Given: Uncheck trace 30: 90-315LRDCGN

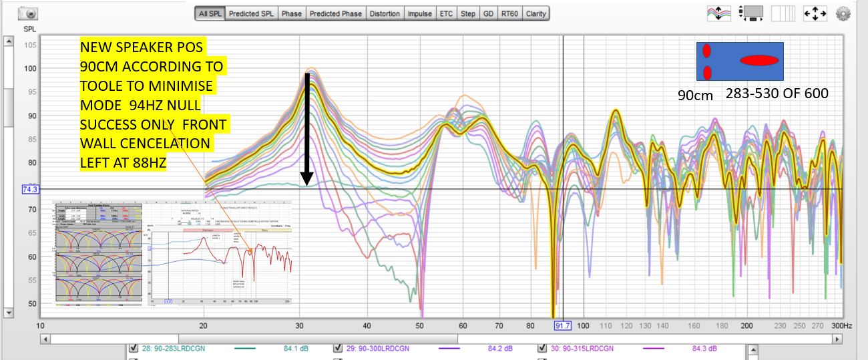Looking at the screenshot, I should [543, 349].
